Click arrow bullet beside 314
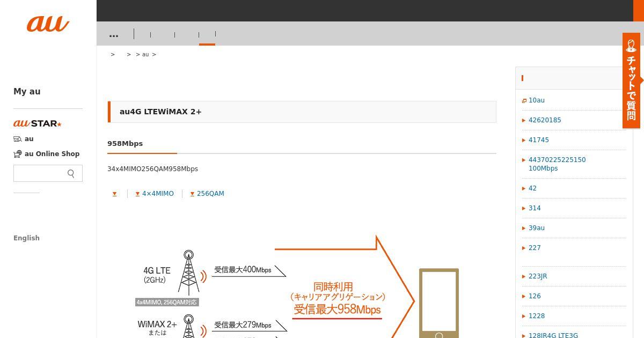This screenshot has height=338, width=644. pyautogui.click(x=524, y=208)
